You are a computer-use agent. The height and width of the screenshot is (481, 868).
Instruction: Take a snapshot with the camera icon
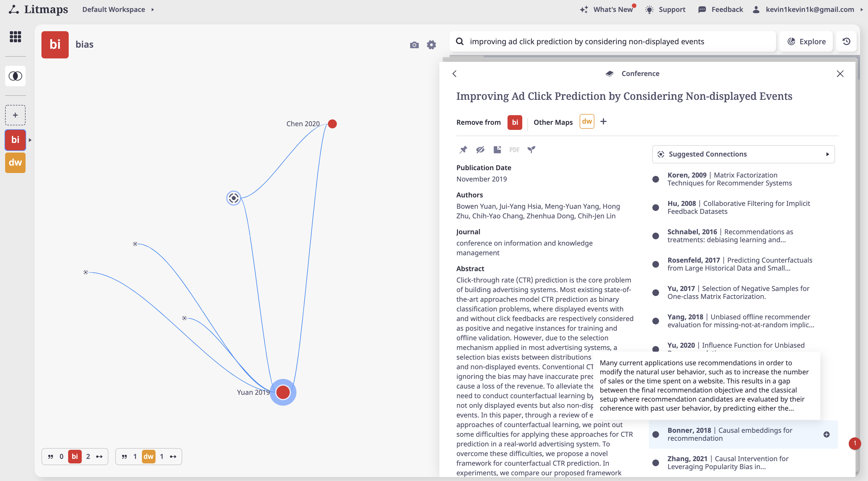[414, 45]
